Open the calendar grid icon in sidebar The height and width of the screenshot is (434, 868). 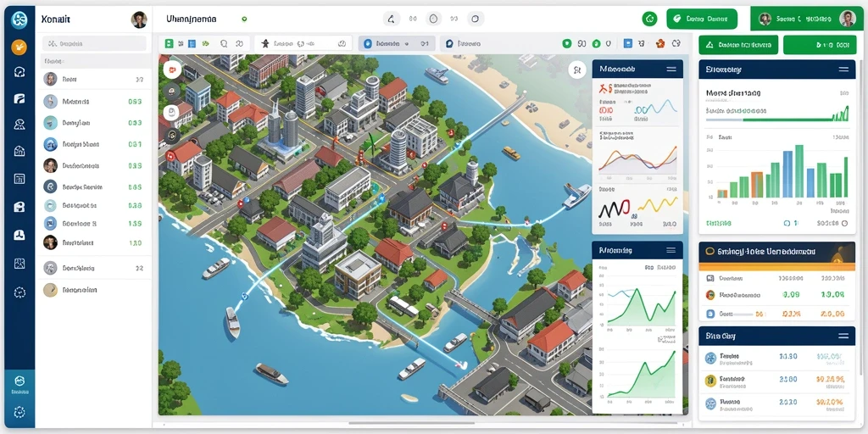coord(19,179)
